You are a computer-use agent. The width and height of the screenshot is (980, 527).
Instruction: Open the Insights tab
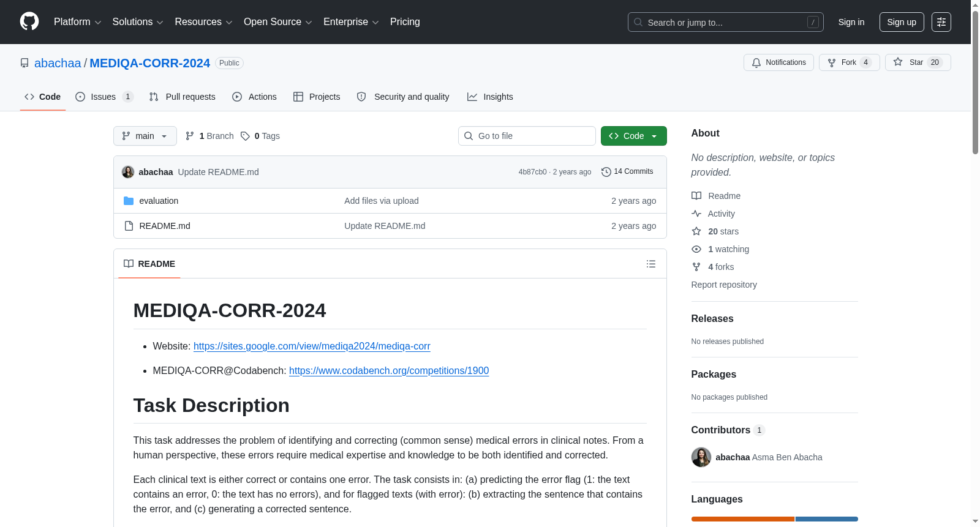pyautogui.click(x=490, y=97)
